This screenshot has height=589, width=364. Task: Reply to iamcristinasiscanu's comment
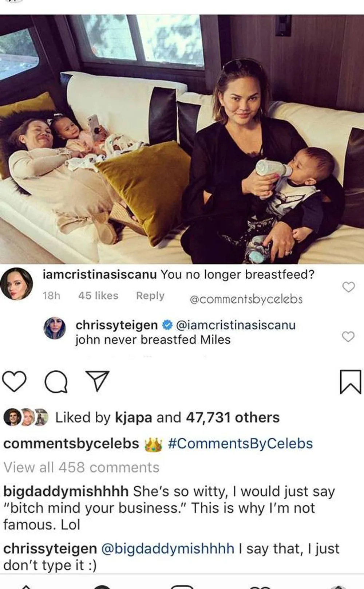coord(150,295)
